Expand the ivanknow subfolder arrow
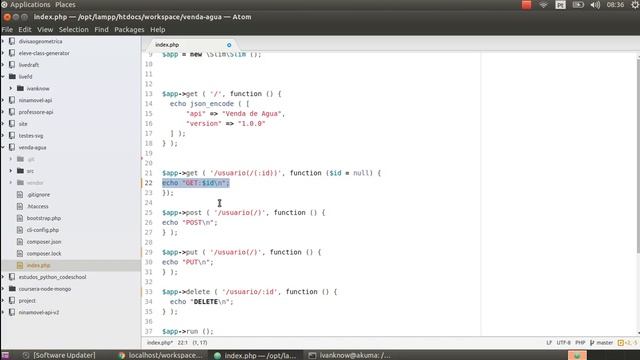Viewport: 640px width, 360px height. [11, 88]
